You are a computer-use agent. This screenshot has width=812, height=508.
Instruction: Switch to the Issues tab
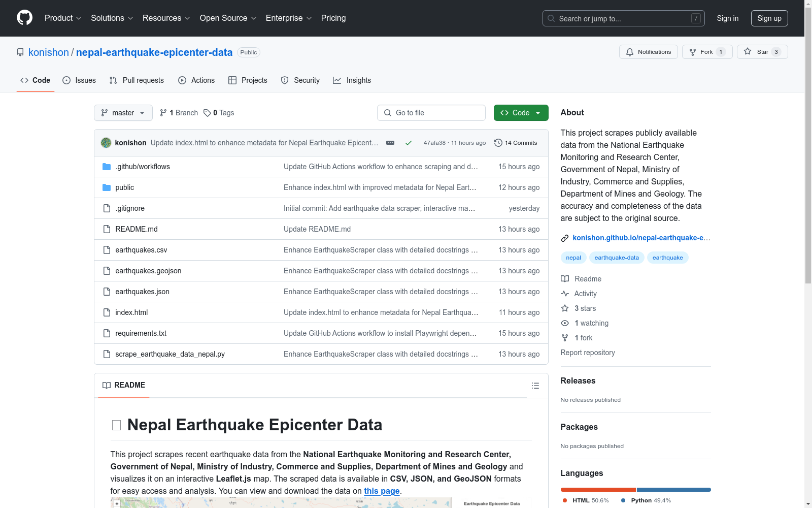[79, 80]
